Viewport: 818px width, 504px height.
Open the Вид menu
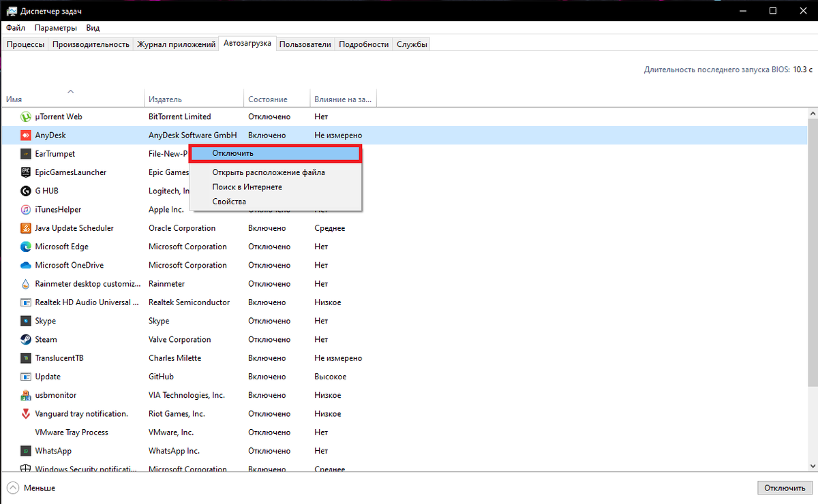pyautogui.click(x=93, y=28)
